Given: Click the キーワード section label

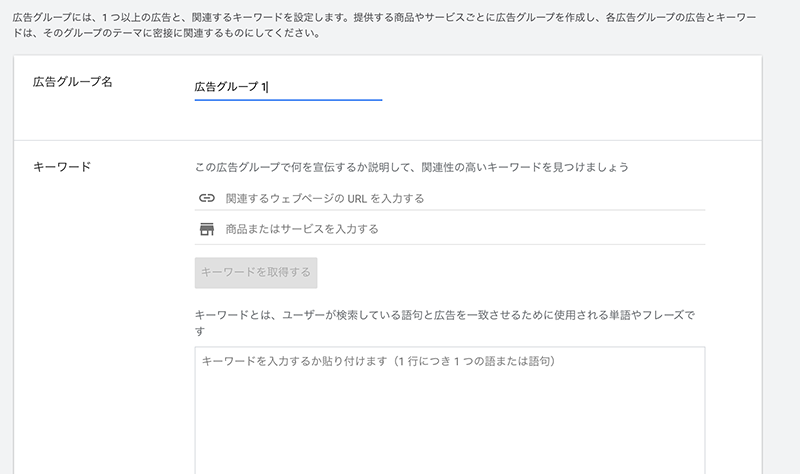Looking at the screenshot, I should coord(62,167).
